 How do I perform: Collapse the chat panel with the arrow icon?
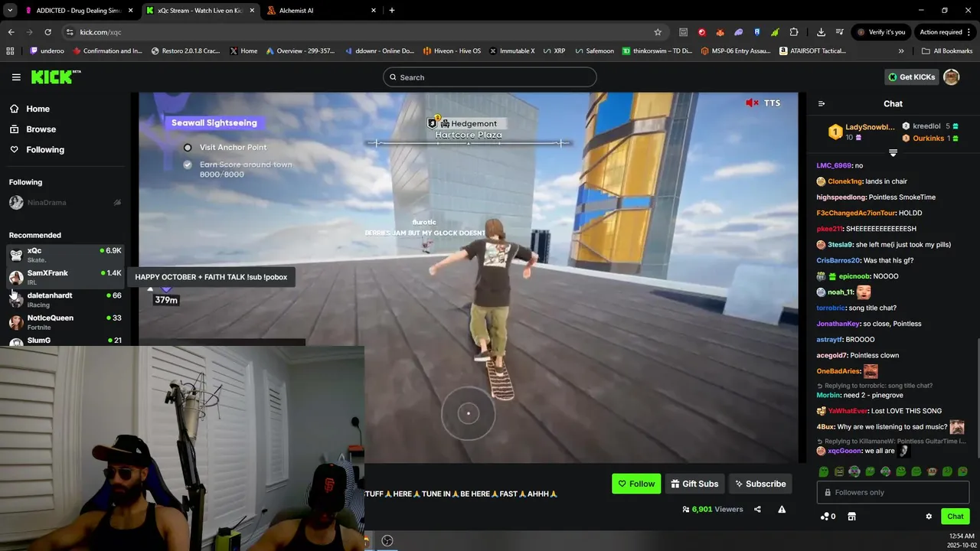822,103
